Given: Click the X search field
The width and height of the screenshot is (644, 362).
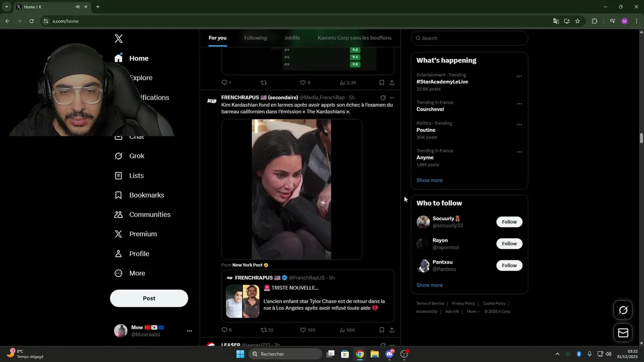Looking at the screenshot, I should point(469,38).
